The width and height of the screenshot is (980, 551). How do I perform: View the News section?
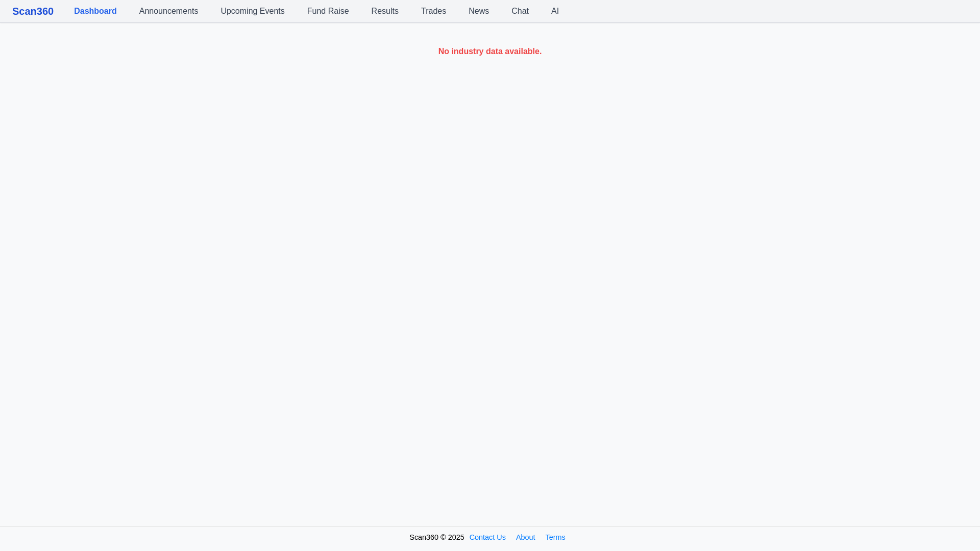[479, 11]
